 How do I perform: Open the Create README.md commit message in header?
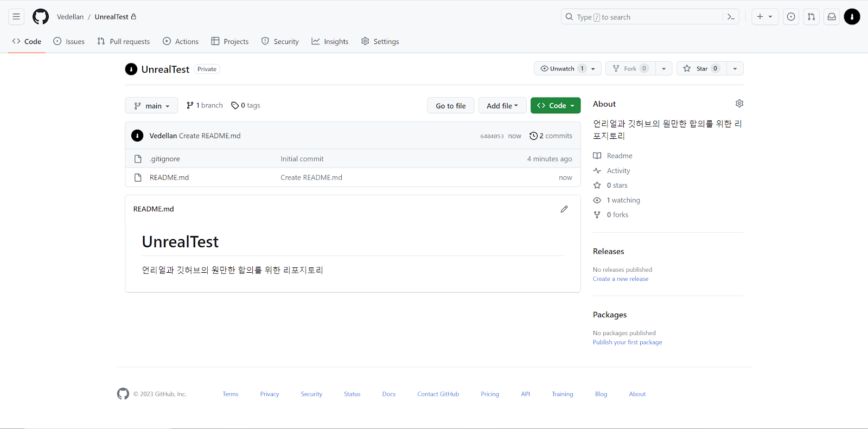(x=210, y=136)
